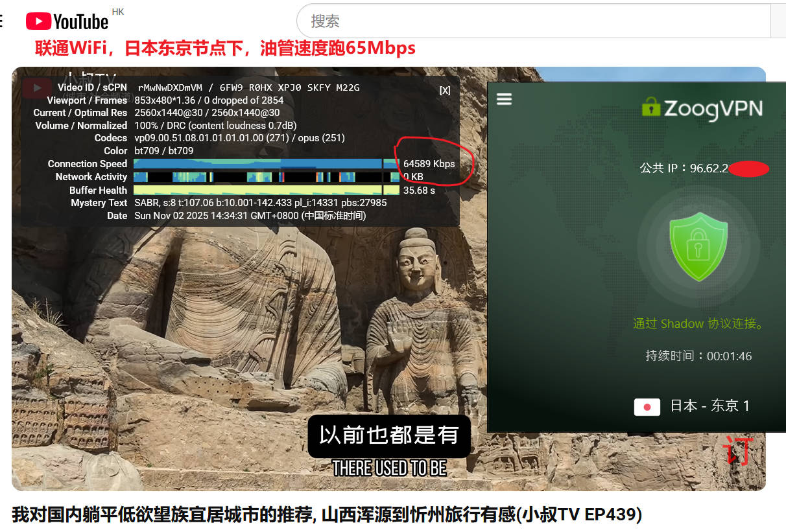Click the connection duration timer text
The width and height of the screenshot is (786, 532).
click(x=698, y=356)
